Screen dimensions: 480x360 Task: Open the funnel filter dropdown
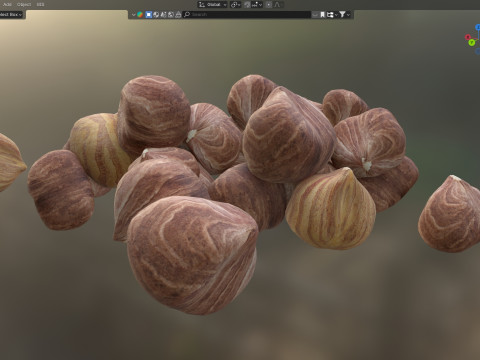pyautogui.click(x=344, y=15)
